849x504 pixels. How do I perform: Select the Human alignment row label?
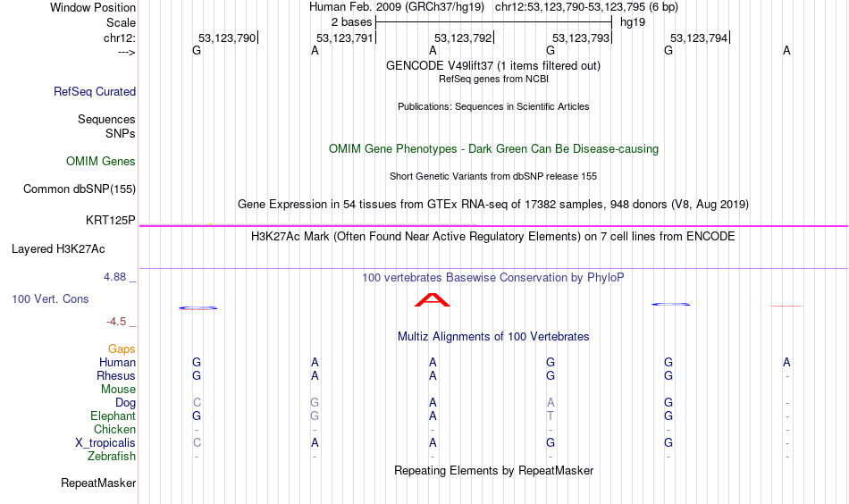tap(117, 362)
